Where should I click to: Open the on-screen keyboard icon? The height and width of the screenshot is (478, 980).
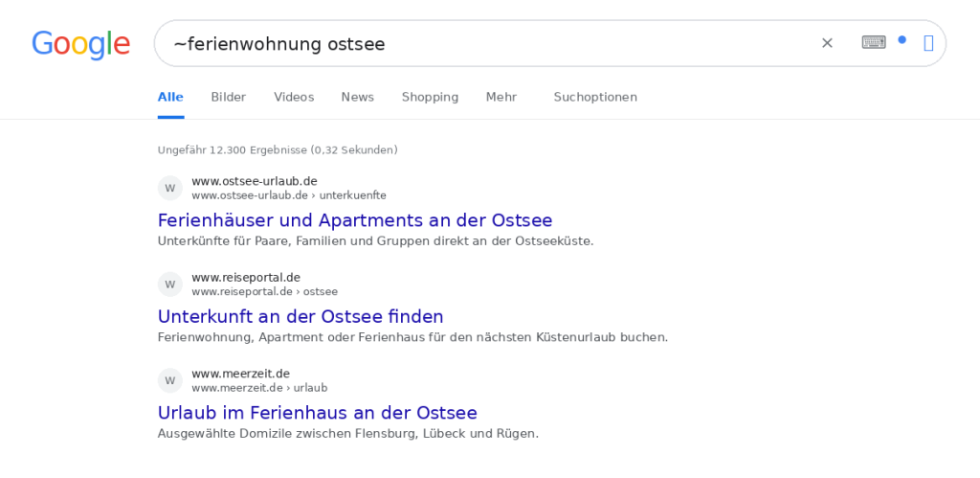click(873, 42)
